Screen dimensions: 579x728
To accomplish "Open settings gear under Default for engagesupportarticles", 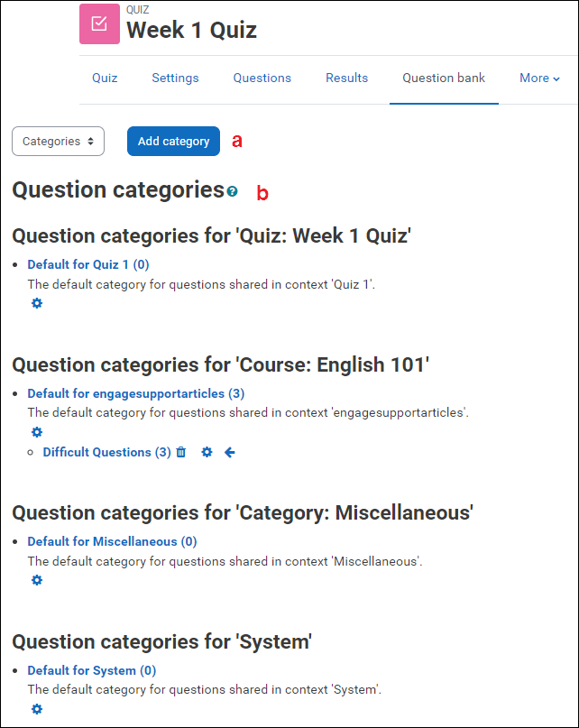I will tap(36, 432).
